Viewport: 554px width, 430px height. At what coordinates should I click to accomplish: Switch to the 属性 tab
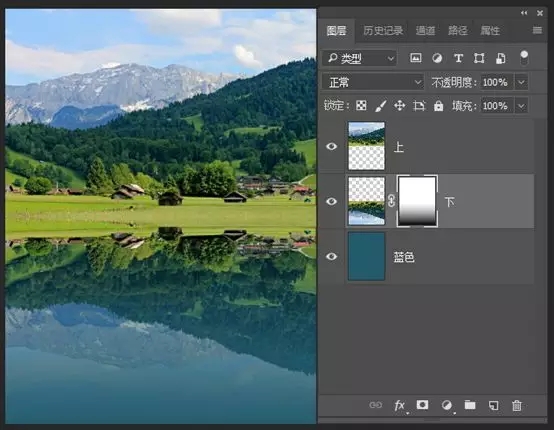click(x=490, y=31)
